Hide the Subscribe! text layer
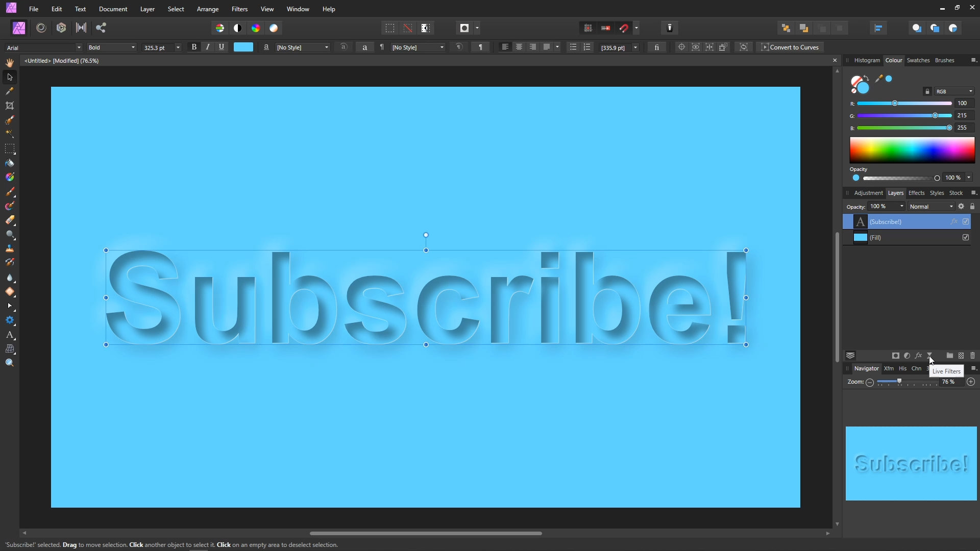 tap(966, 221)
